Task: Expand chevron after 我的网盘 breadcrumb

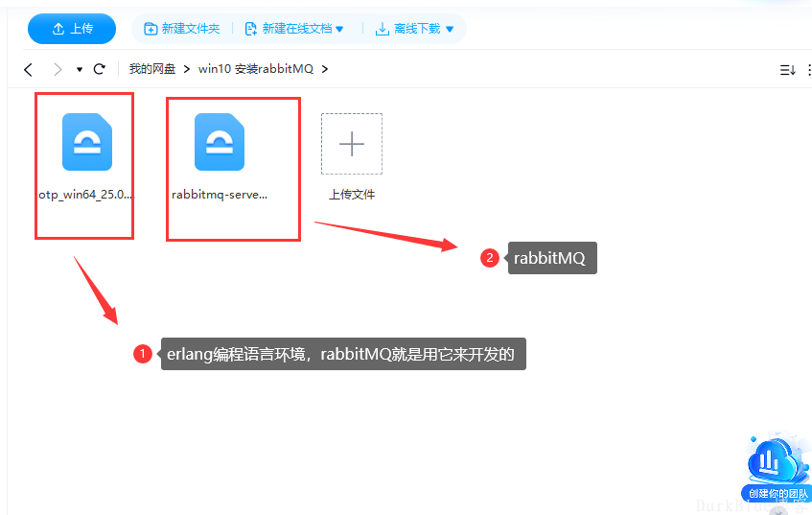Action: pos(187,68)
